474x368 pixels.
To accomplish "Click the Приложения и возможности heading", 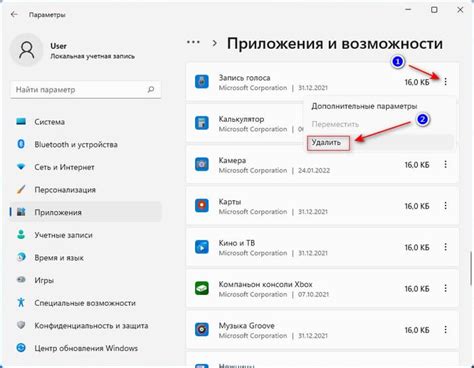I will pos(335,44).
